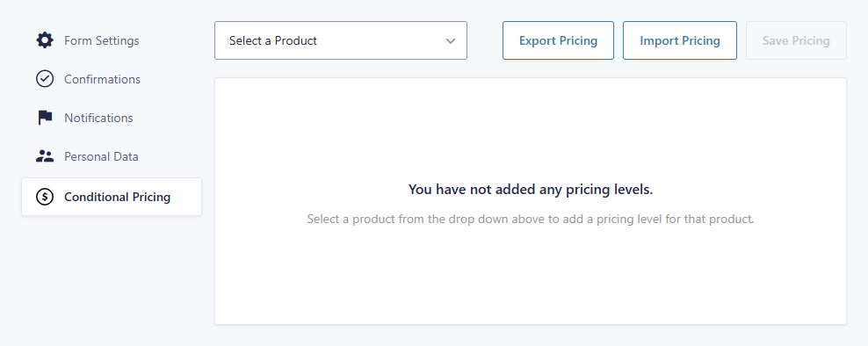The image size is (868, 346).
Task: Open the Form Settings section label
Action: pos(102,40)
